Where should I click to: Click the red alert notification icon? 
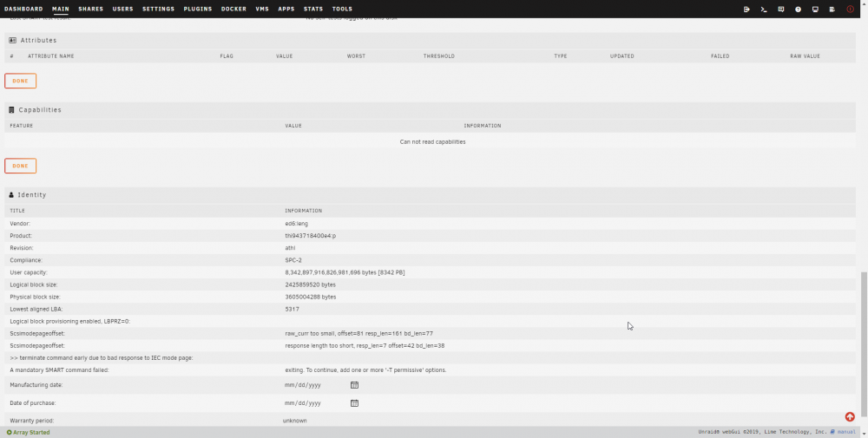851,10
